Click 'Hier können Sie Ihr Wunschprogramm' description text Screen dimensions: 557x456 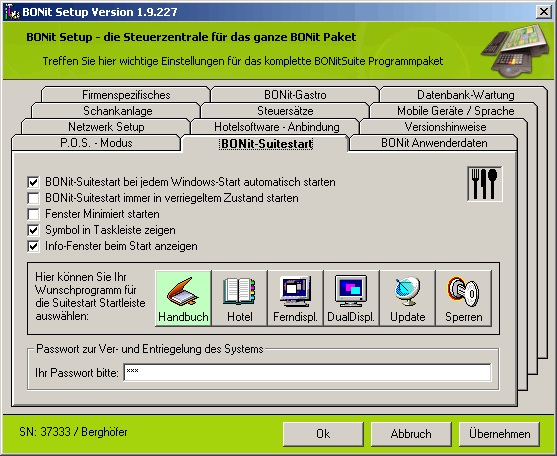(90, 297)
